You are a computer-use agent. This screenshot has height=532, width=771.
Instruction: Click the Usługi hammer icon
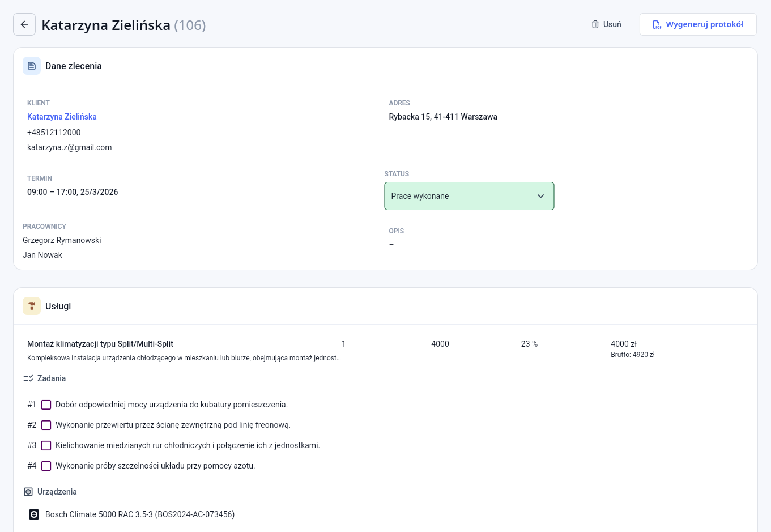click(x=32, y=306)
